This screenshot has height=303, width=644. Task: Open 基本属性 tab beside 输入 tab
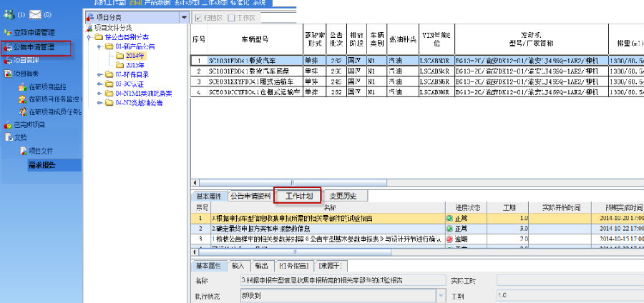tap(209, 266)
